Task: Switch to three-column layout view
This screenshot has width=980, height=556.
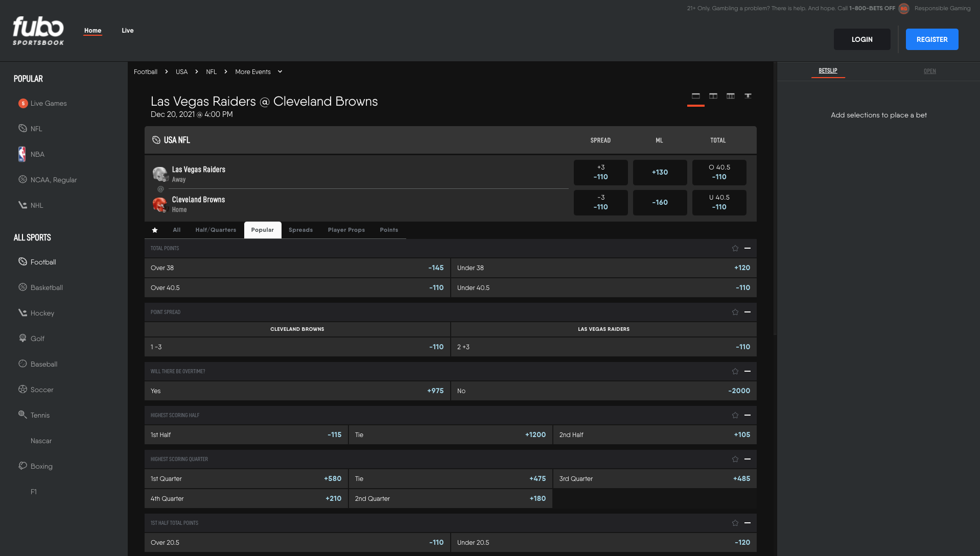Action: point(730,96)
